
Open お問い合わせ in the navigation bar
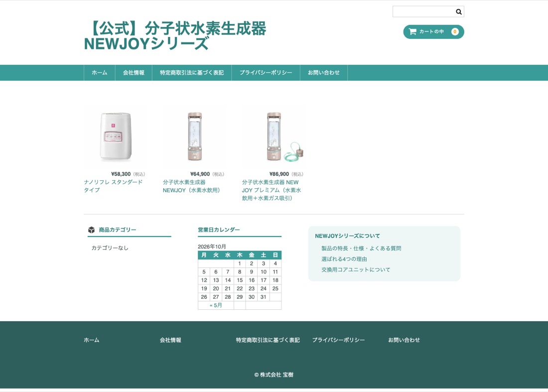click(324, 73)
